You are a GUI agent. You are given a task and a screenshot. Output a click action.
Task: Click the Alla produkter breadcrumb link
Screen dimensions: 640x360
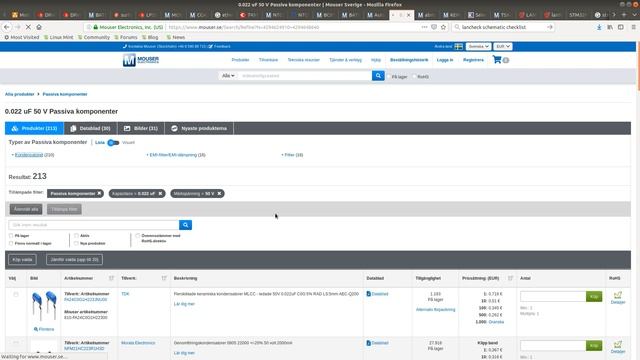point(20,94)
